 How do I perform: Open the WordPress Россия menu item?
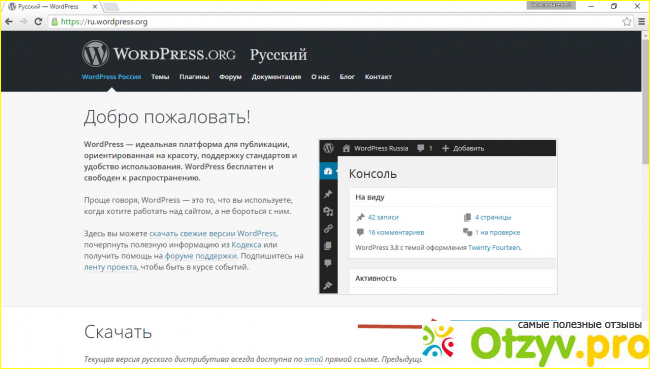coord(111,77)
